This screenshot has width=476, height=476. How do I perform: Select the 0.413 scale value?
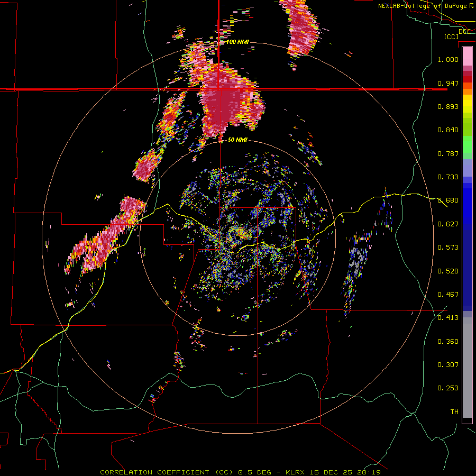(x=448, y=318)
